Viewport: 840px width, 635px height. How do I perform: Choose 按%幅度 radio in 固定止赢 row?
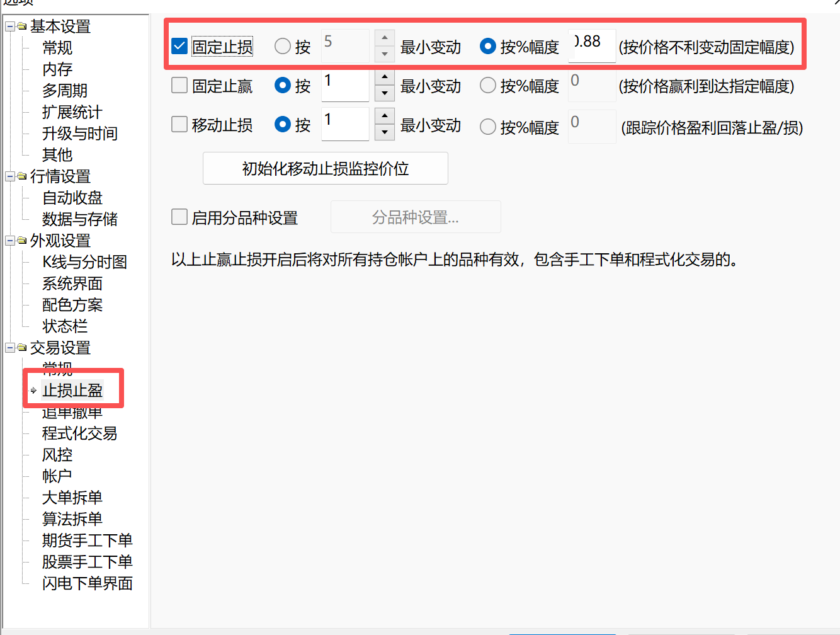coord(488,85)
